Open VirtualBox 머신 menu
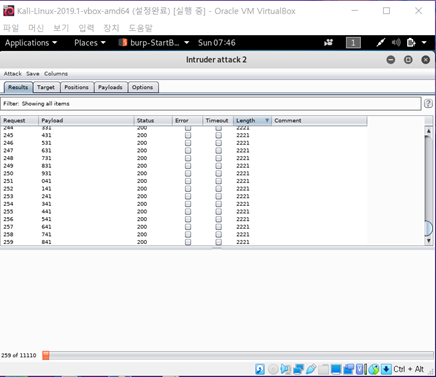This screenshot has height=377, width=436. click(36, 28)
